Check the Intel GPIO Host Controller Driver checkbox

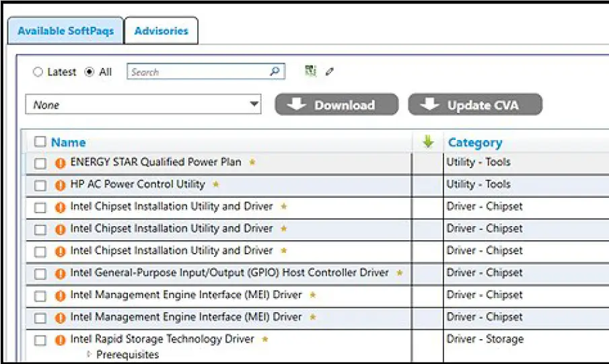(x=40, y=274)
